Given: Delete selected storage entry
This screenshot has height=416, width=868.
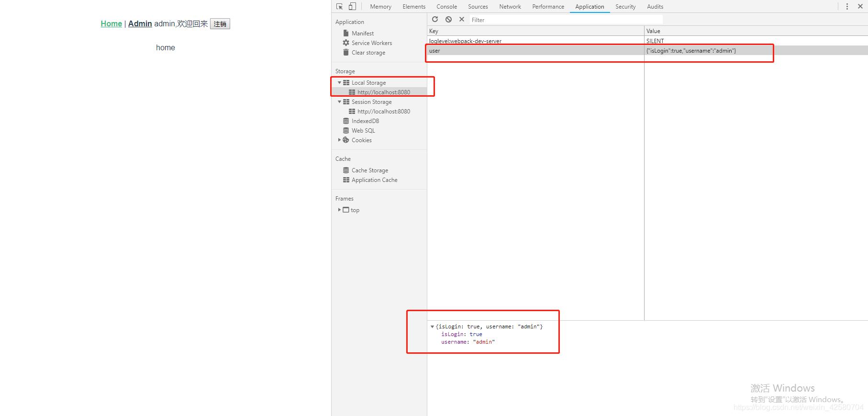Looking at the screenshot, I should pyautogui.click(x=462, y=19).
